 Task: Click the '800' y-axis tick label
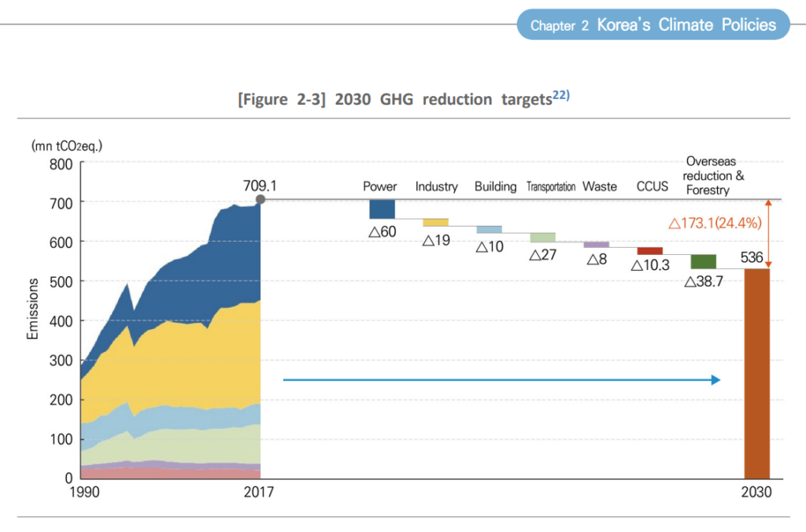tap(61, 164)
